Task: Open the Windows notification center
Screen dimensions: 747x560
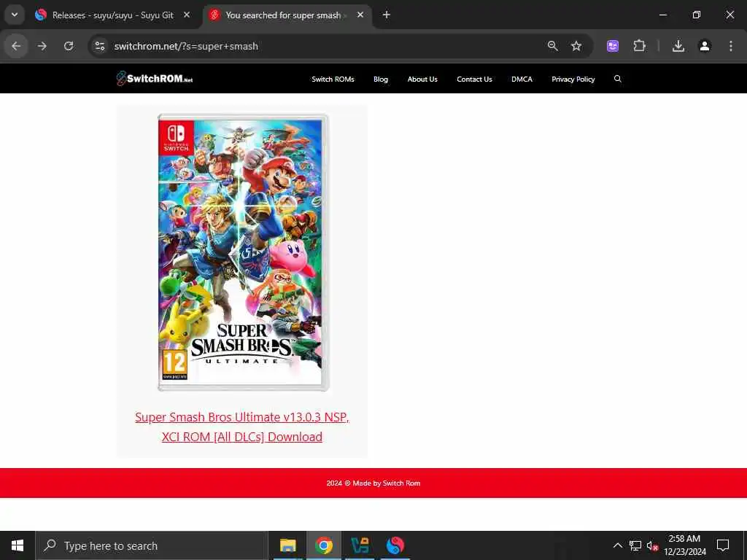Action: 723,545
